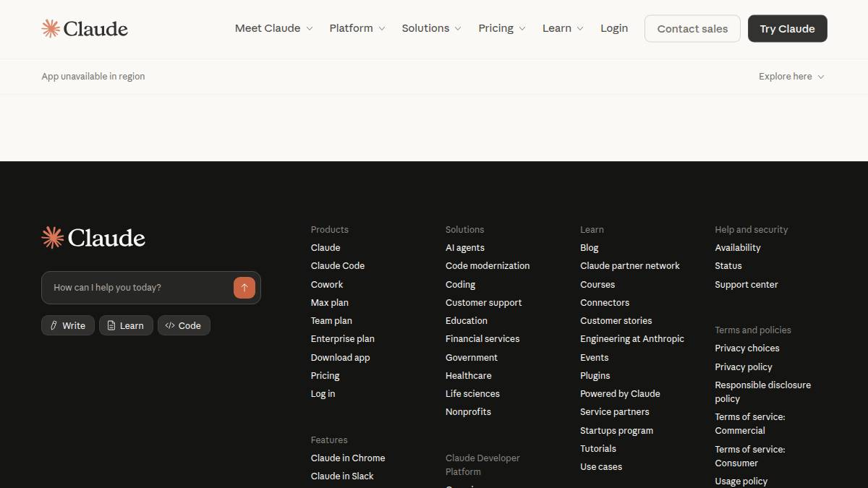Visit the Financial services solutions link
This screenshot has height=488, width=868.
pyautogui.click(x=482, y=339)
